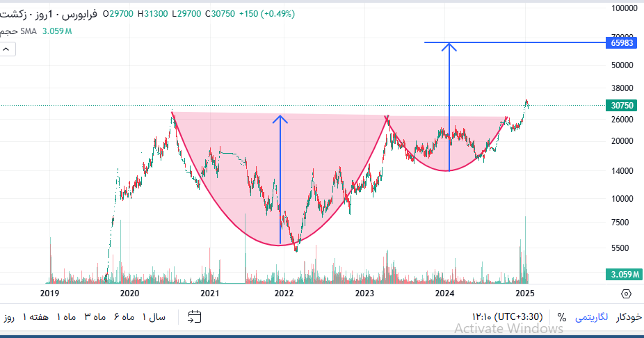Toggle the خودکار auto scale
The image size is (644, 338).
click(x=629, y=317)
